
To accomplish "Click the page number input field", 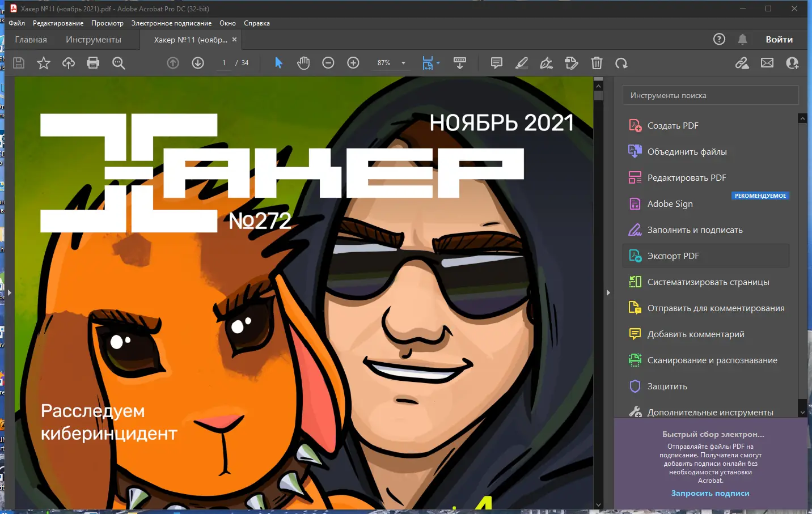I will [x=224, y=63].
